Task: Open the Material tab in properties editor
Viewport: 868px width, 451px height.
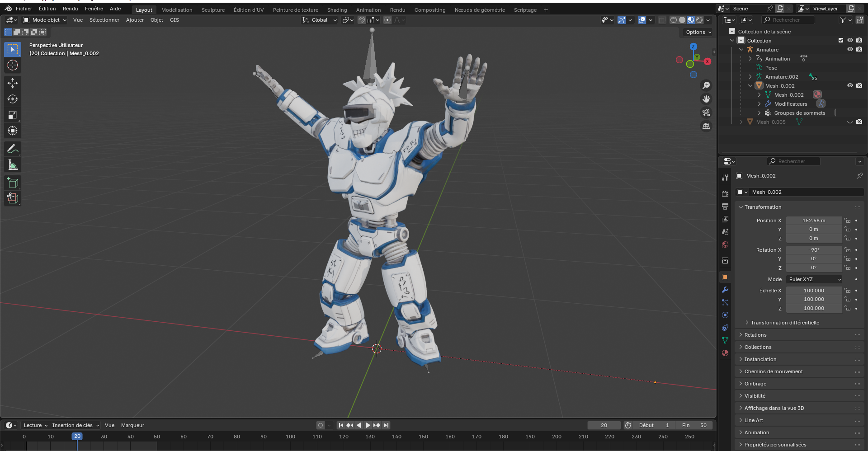Action: tap(725, 353)
